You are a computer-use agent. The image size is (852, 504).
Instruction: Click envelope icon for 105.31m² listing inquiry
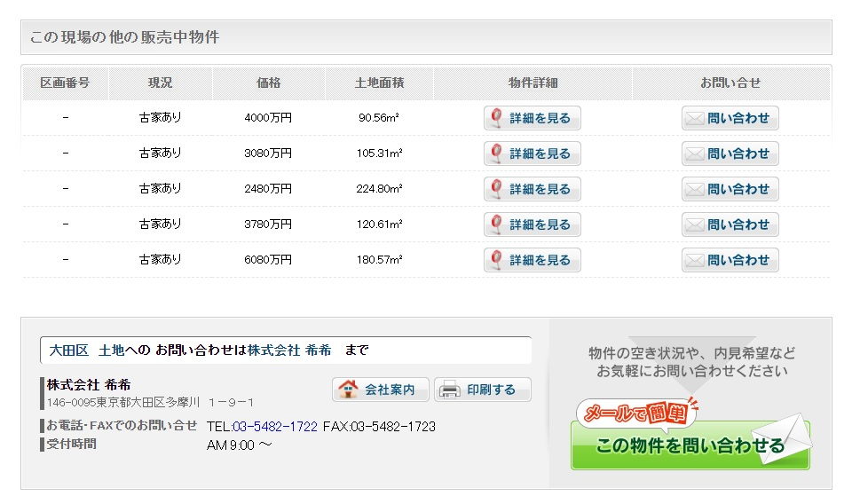tap(695, 154)
